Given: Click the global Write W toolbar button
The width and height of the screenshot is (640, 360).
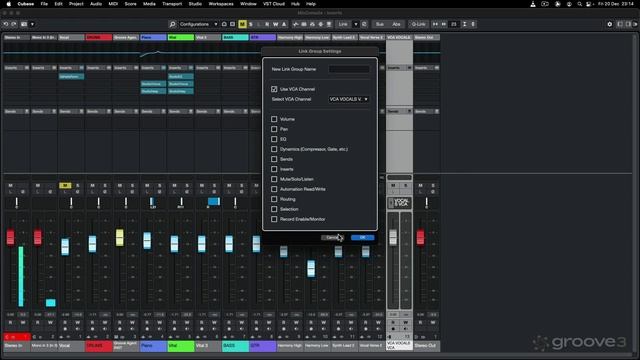Looking at the screenshot, I should coord(276,24).
